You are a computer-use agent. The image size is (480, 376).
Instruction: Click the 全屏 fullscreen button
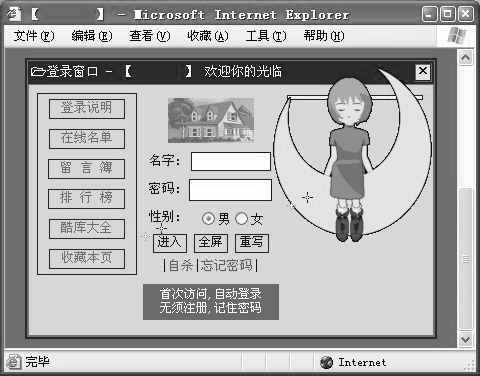point(211,243)
